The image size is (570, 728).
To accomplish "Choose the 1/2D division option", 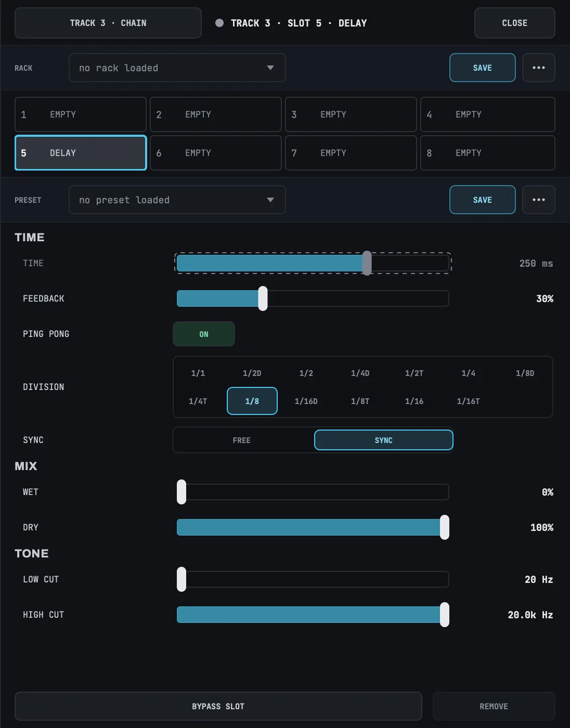I will (x=252, y=373).
